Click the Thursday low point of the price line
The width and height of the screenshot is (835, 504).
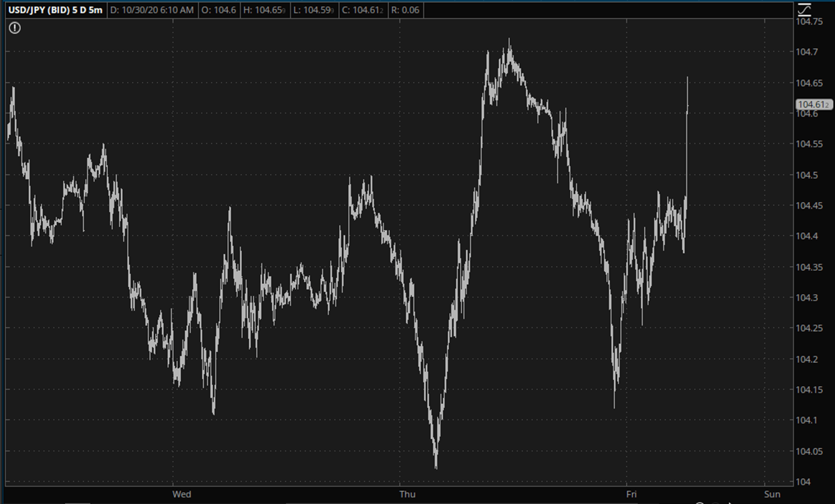(x=436, y=467)
